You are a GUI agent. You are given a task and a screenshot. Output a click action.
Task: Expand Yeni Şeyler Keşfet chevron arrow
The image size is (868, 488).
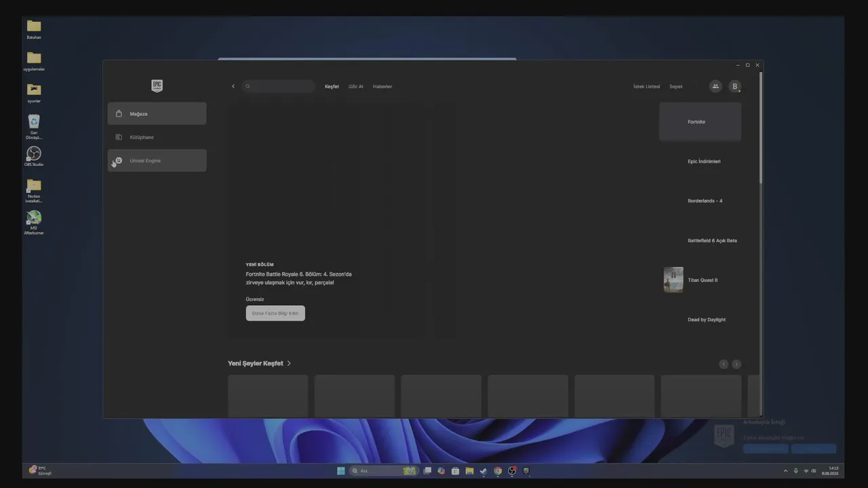(x=289, y=363)
